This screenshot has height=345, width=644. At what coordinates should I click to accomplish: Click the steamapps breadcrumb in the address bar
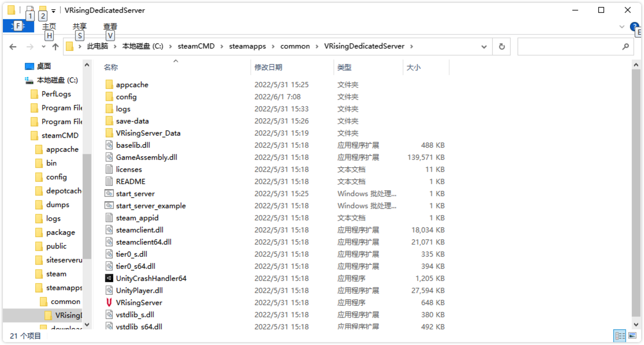[x=247, y=46]
